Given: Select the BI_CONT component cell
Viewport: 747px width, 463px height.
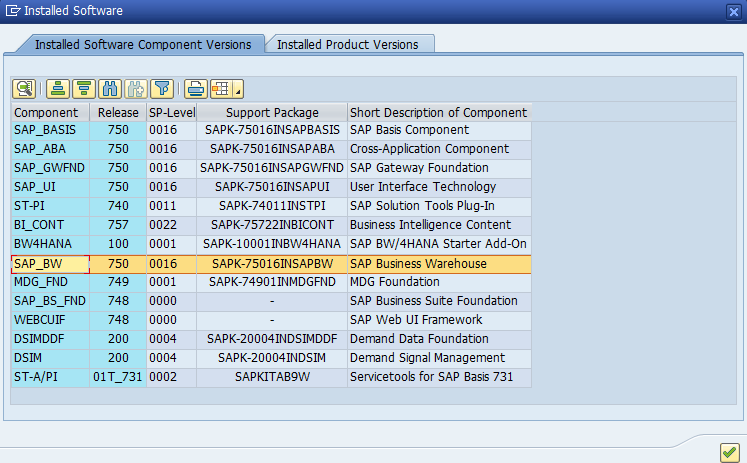Looking at the screenshot, I should (x=50, y=225).
